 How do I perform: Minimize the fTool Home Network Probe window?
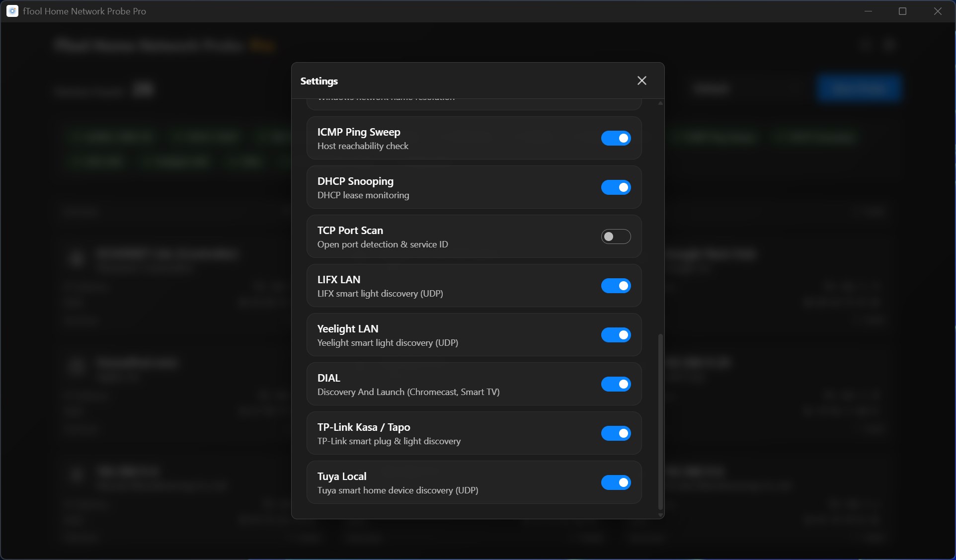coord(868,11)
